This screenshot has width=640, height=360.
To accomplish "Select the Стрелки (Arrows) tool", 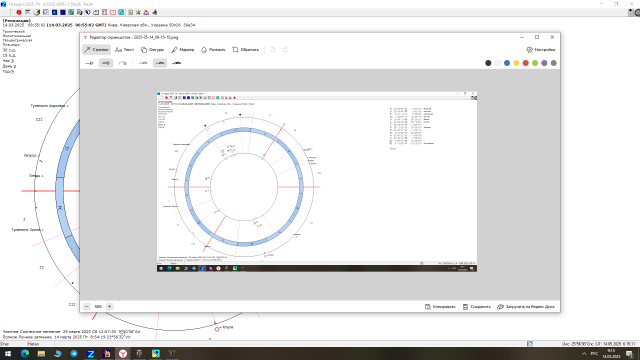I will click(x=96, y=50).
